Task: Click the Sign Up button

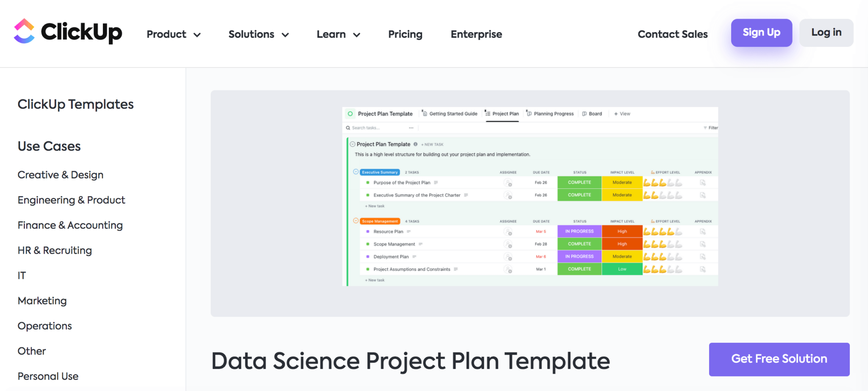Action: [761, 33]
